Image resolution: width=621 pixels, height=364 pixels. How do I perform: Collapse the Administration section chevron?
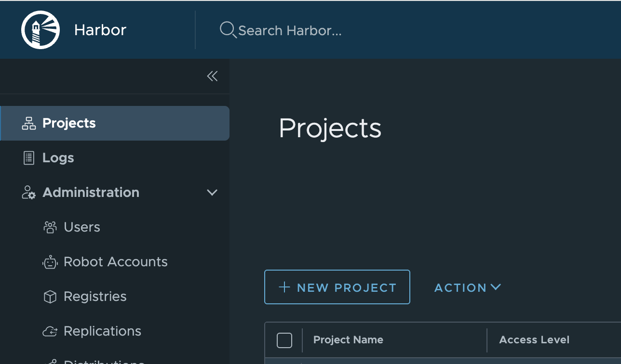point(212,193)
